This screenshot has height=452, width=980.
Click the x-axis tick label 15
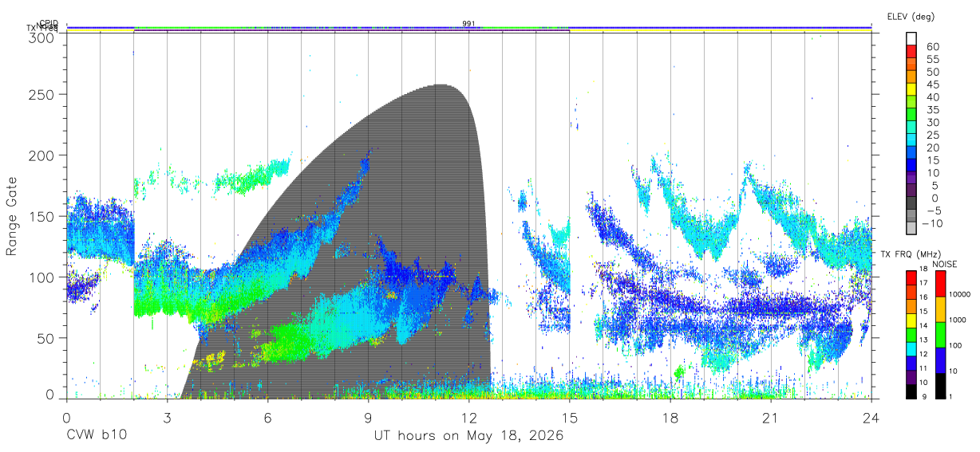coord(570,418)
